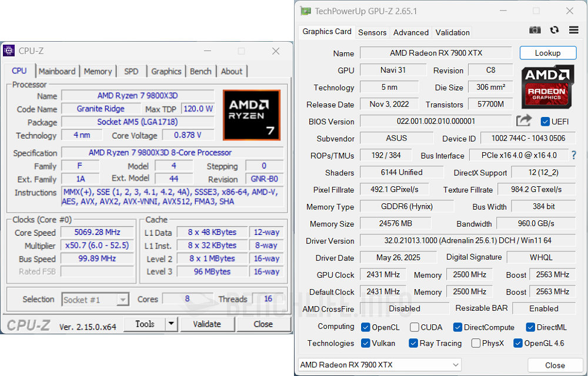Click the Lookup button
Image resolution: width=588 pixels, height=376 pixels.
click(548, 53)
